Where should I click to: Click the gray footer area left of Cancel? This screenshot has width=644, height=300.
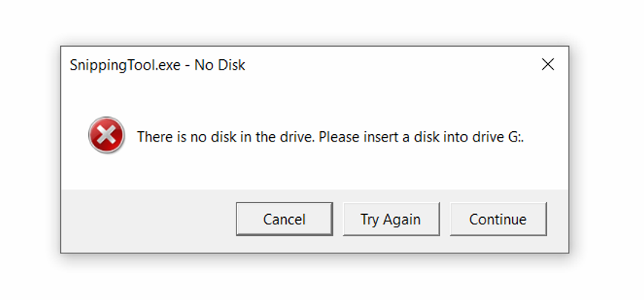(148, 219)
